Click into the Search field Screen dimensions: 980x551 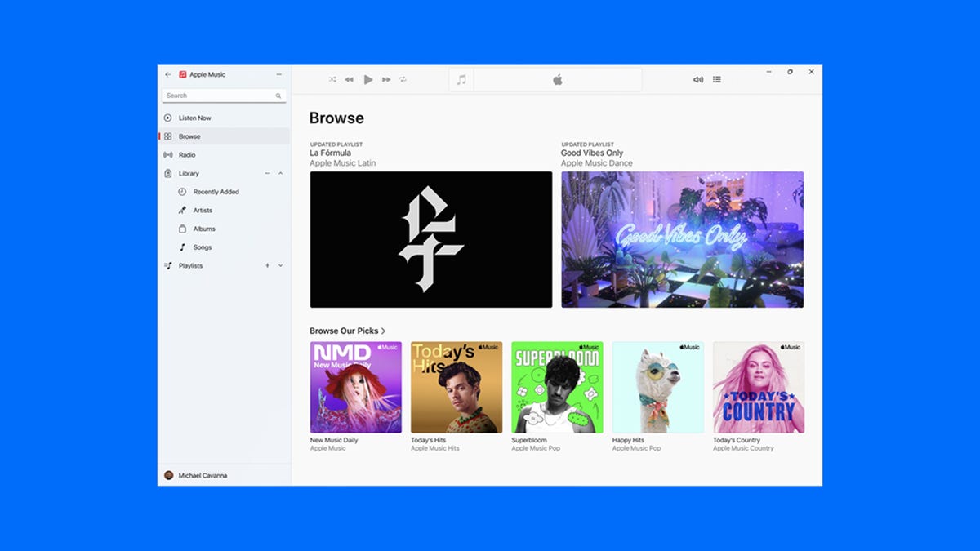click(x=224, y=96)
